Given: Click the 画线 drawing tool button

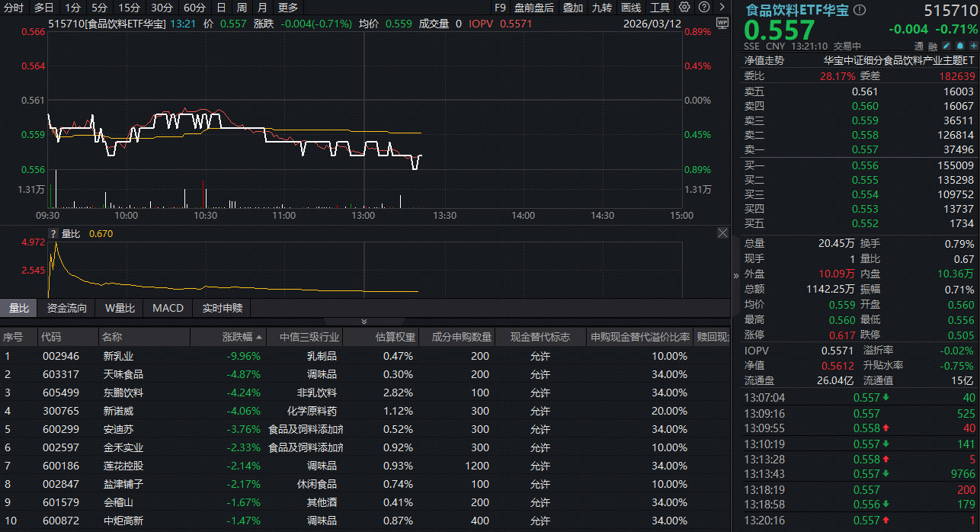Looking at the screenshot, I should (x=631, y=8).
